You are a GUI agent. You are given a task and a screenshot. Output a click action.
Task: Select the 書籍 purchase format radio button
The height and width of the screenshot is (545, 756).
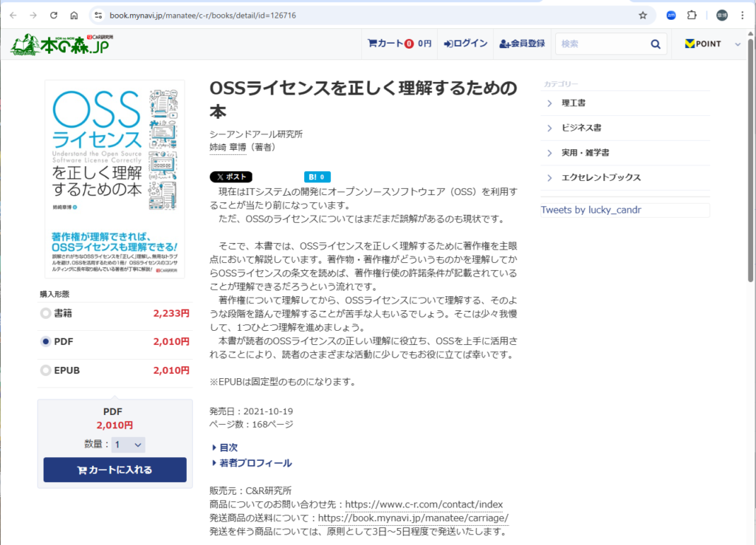46,314
